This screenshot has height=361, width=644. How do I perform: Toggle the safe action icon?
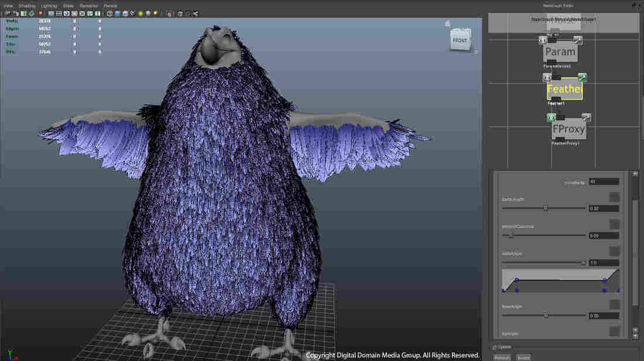coord(90,13)
